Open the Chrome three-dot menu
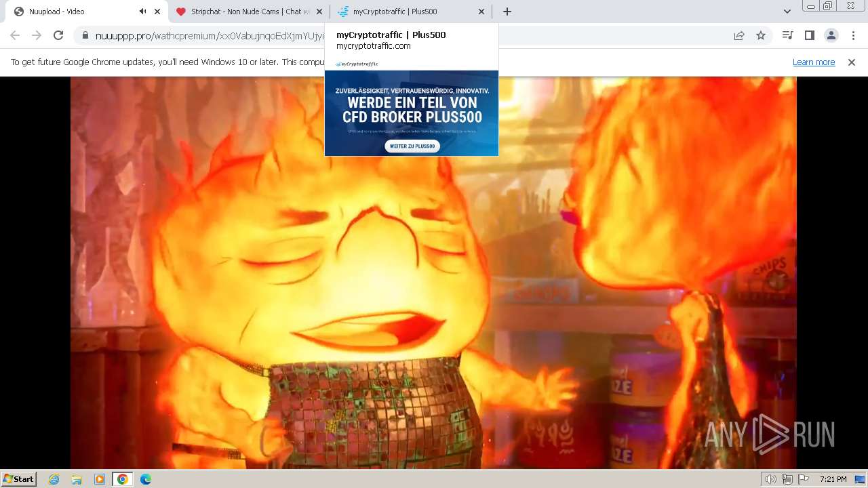The width and height of the screenshot is (868, 488). (x=852, y=35)
